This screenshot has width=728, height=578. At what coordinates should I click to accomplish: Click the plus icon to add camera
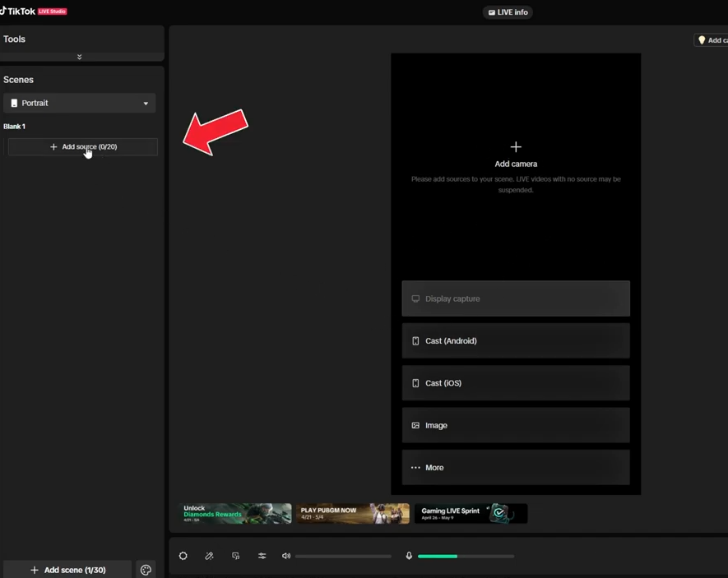click(516, 147)
